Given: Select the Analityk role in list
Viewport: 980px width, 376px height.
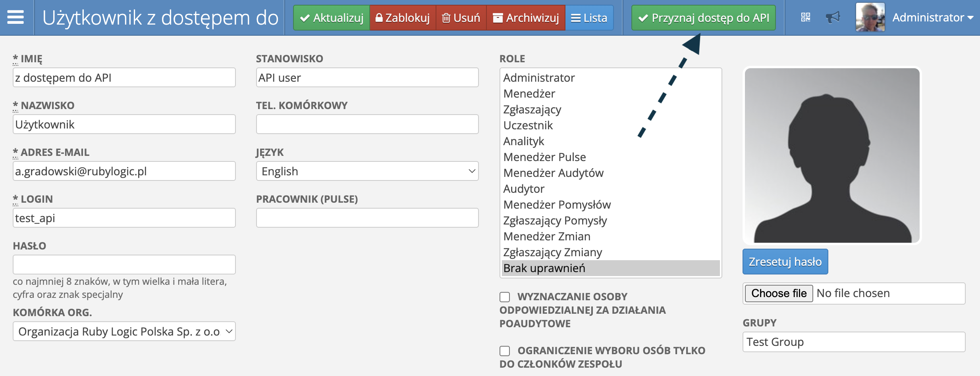Looking at the screenshot, I should point(524,141).
